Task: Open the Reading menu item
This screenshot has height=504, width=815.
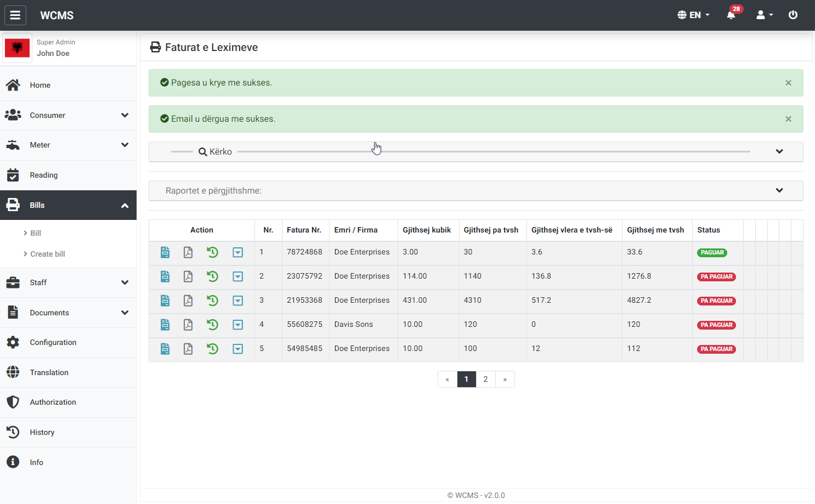Action: click(68, 175)
